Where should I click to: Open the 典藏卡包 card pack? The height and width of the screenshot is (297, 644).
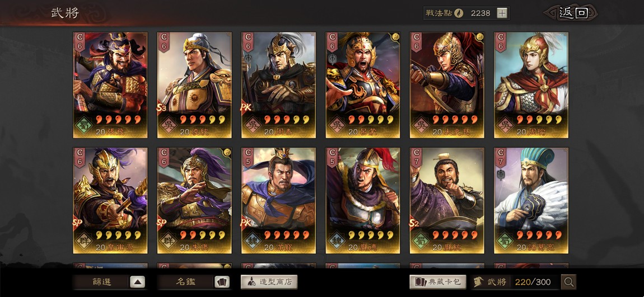[438, 282]
